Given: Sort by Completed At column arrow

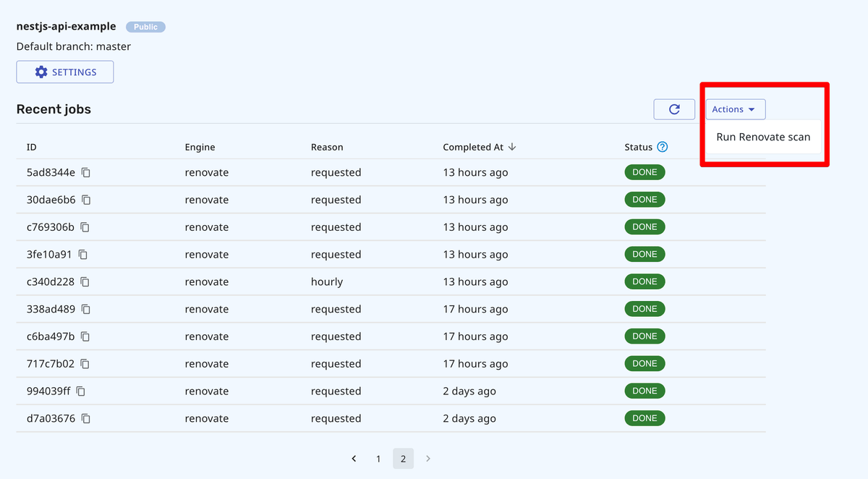Looking at the screenshot, I should (512, 147).
